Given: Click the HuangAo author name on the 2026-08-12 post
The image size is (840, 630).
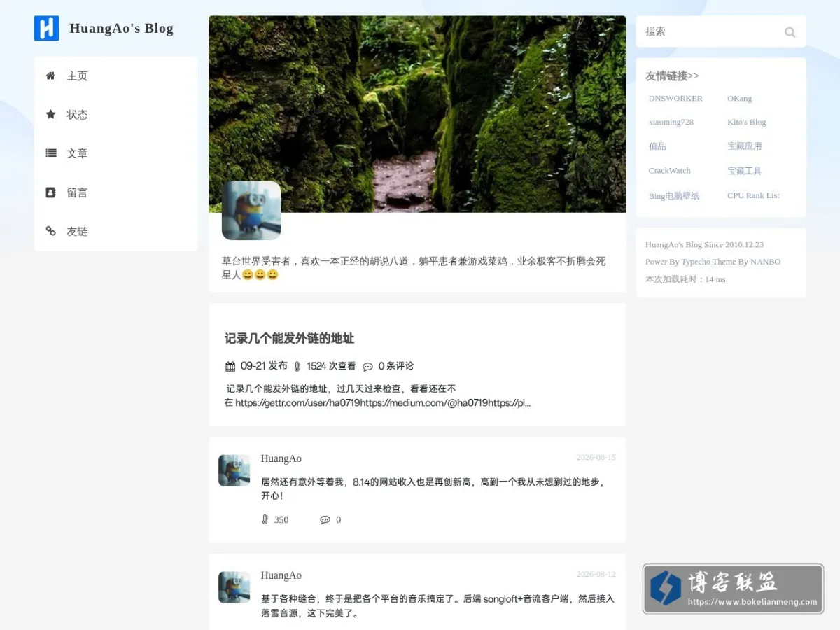Looking at the screenshot, I should point(281,575).
